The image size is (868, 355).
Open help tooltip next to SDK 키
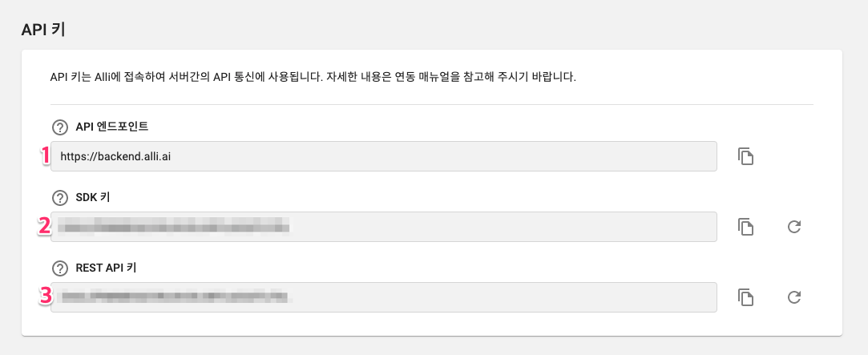point(59,198)
